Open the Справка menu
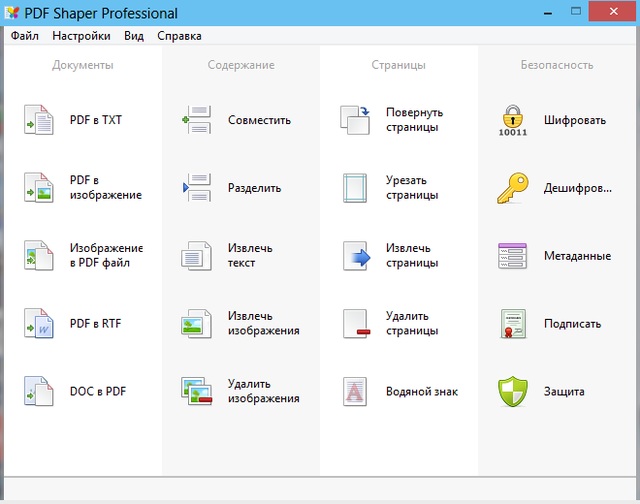The height and width of the screenshot is (504, 640). (179, 36)
